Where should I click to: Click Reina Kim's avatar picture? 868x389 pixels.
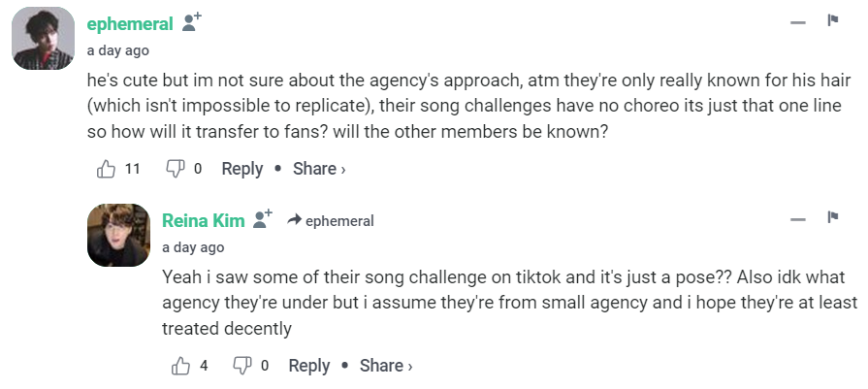pos(118,235)
